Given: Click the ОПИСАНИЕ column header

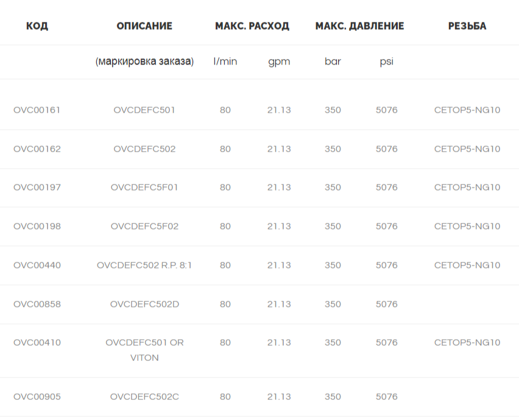Looking at the screenshot, I should coord(144,26).
